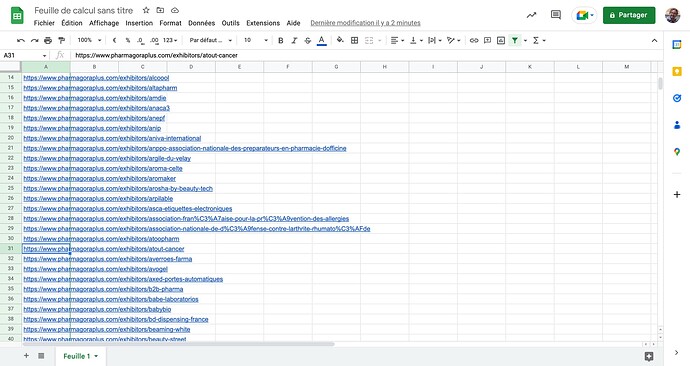The image size is (690, 366).
Task: Open vertical align dropdown
Action: point(416,40)
